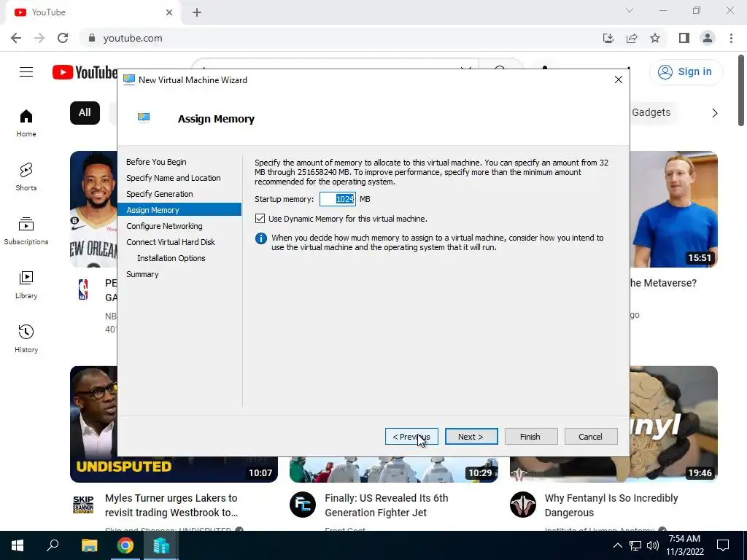Viewport: 747px width, 560px height.
Task: Open File Explorer from taskbar
Action: (x=89, y=545)
